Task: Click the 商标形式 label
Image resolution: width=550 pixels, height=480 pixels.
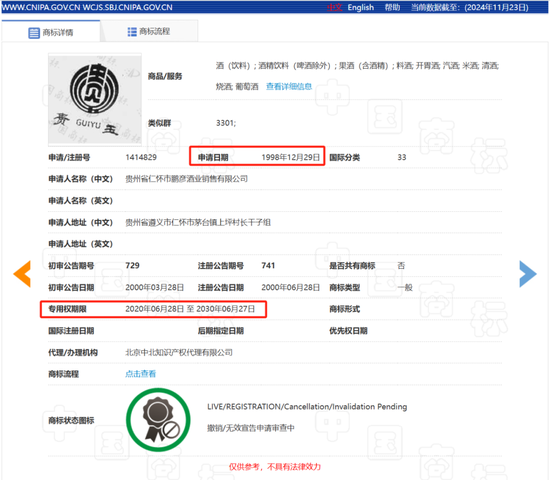Action: coord(344,309)
